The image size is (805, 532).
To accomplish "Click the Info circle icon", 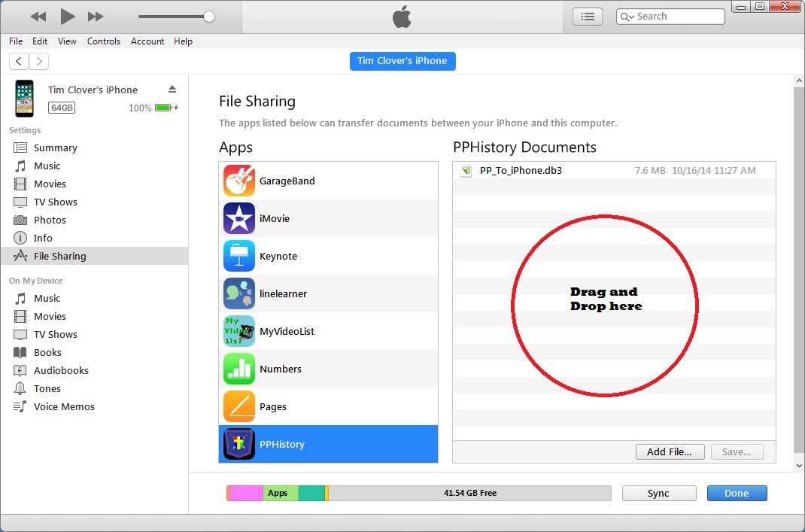I will (x=20, y=238).
